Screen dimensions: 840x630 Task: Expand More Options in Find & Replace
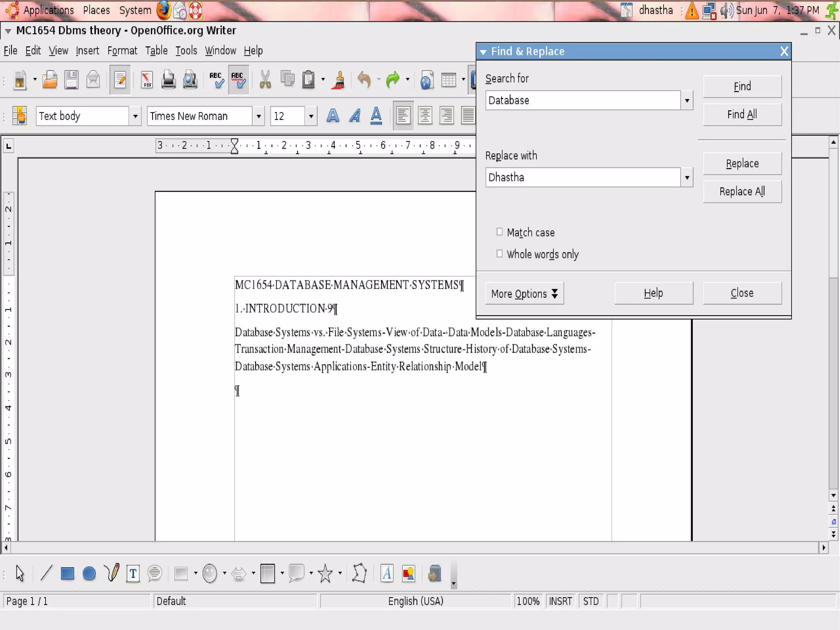(524, 293)
